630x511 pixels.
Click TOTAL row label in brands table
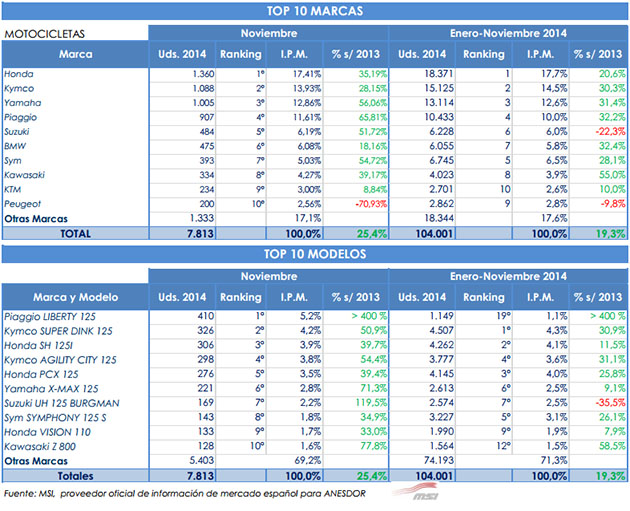(x=76, y=233)
